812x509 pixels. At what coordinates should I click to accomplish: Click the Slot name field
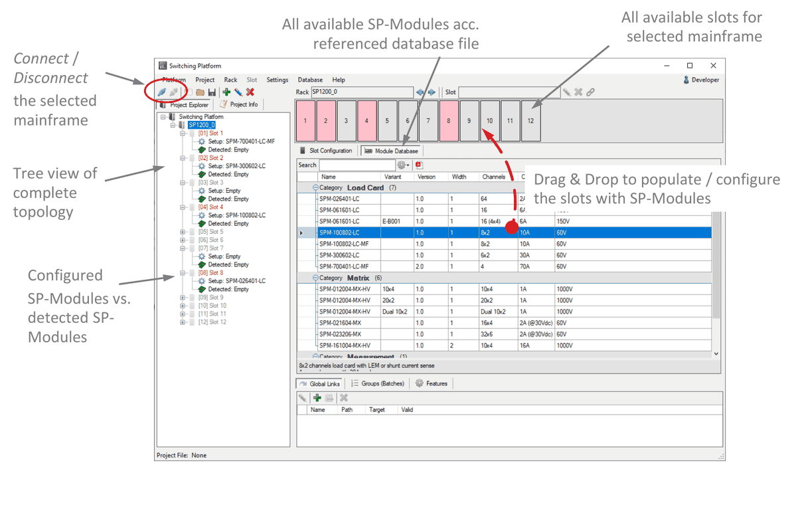coord(509,92)
